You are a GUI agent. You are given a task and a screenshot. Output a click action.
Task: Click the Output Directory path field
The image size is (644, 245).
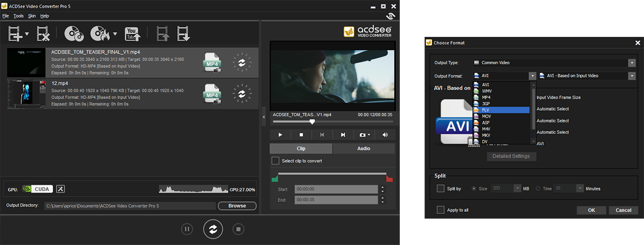(x=129, y=205)
